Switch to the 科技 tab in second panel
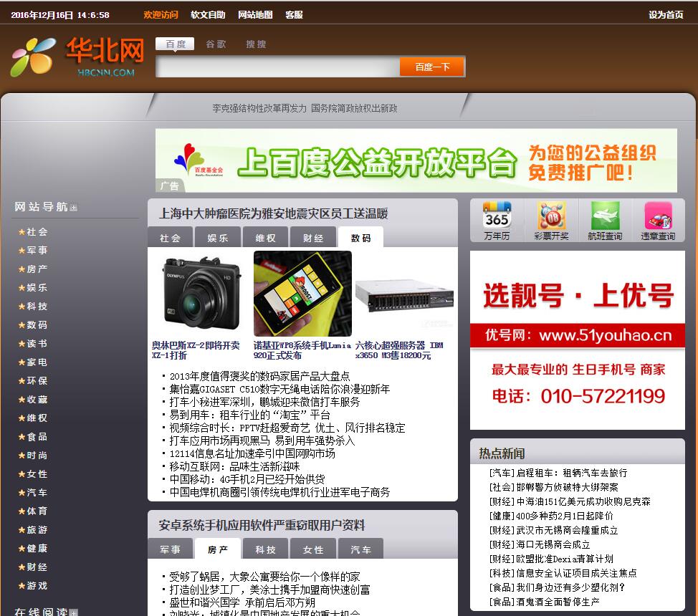Screen dimensions: 698x616 tap(265, 549)
